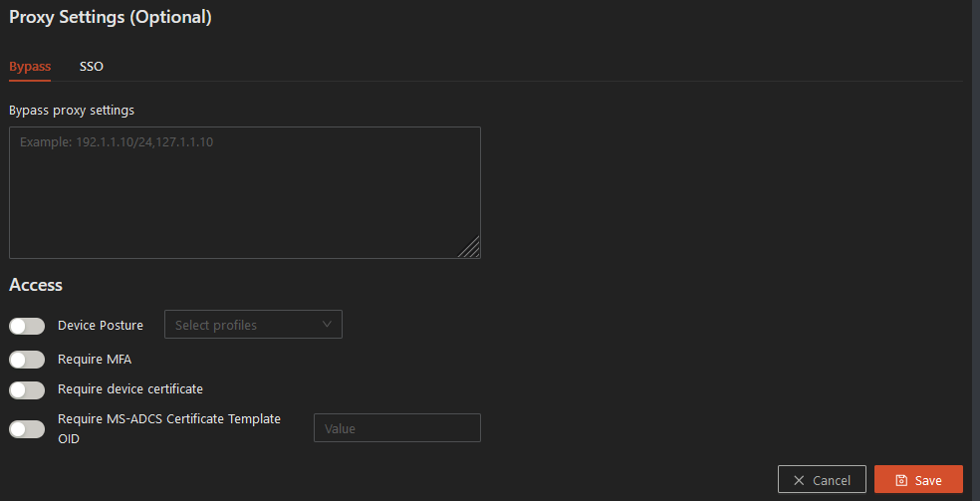
Task: Grab the textarea resize handle
Action: point(470,248)
